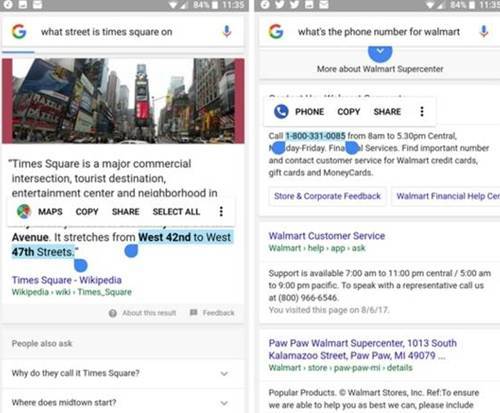Choose SHARE in the Phone selection toolbar
Screen dimensions: 500x413
pyautogui.click(x=387, y=112)
